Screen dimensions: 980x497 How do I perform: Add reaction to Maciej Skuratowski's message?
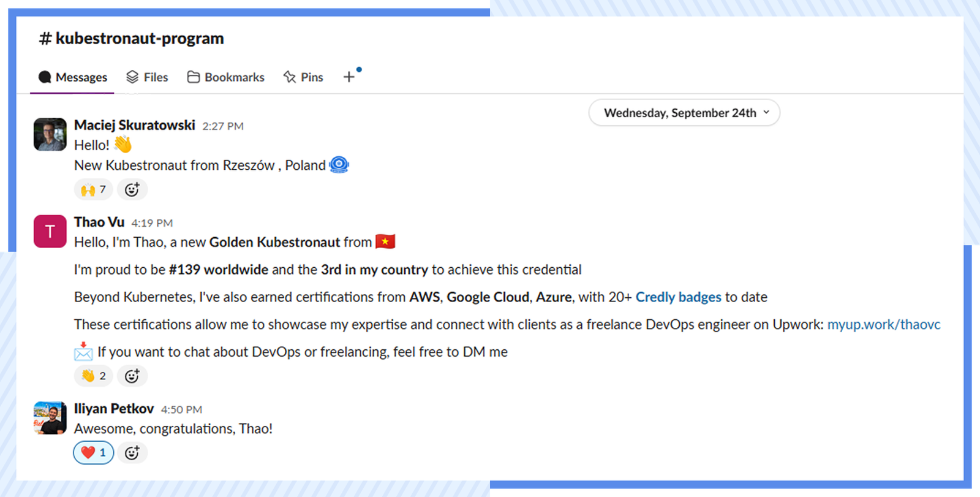tap(132, 189)
